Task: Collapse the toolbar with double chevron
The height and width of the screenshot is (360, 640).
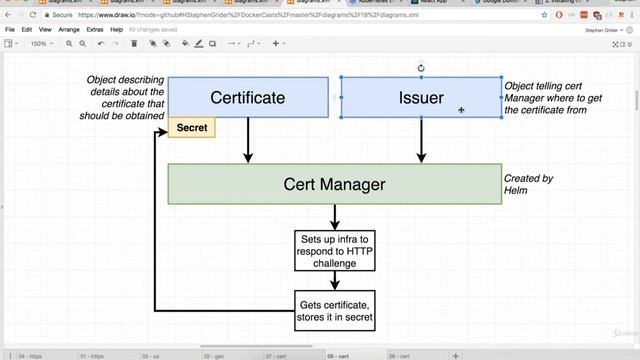Action: point(630,44)
